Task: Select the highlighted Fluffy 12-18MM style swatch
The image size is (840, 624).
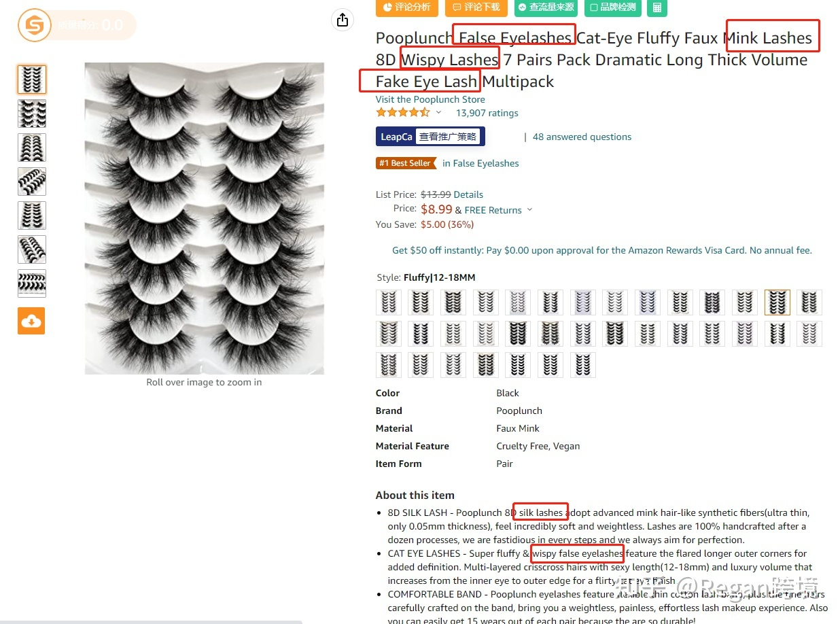Action: tap(777, 302)
